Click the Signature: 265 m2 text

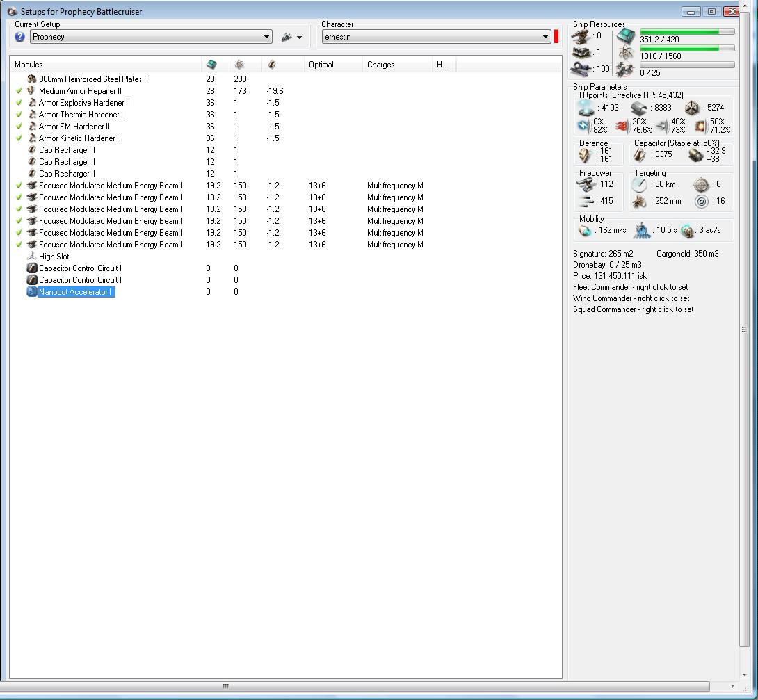tap(603, 254)
